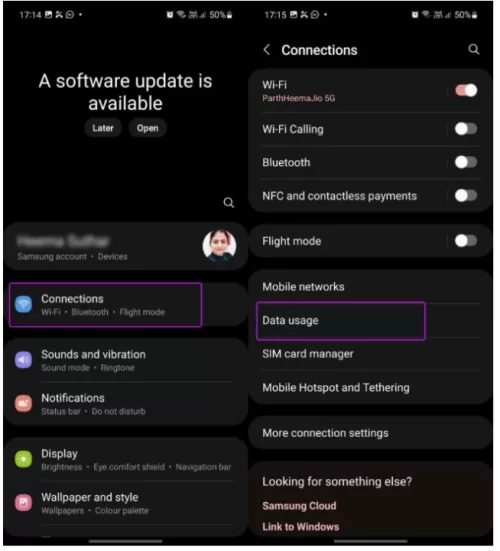
Task: Open Mobile networks settings
Action: [x=371, y=287]
